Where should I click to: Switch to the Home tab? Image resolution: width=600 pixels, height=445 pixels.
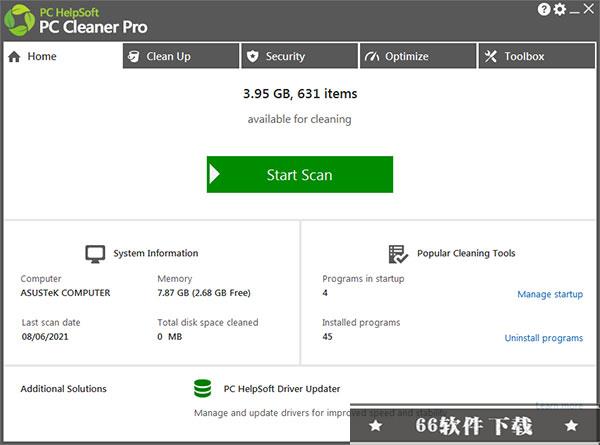pos(63,56)
